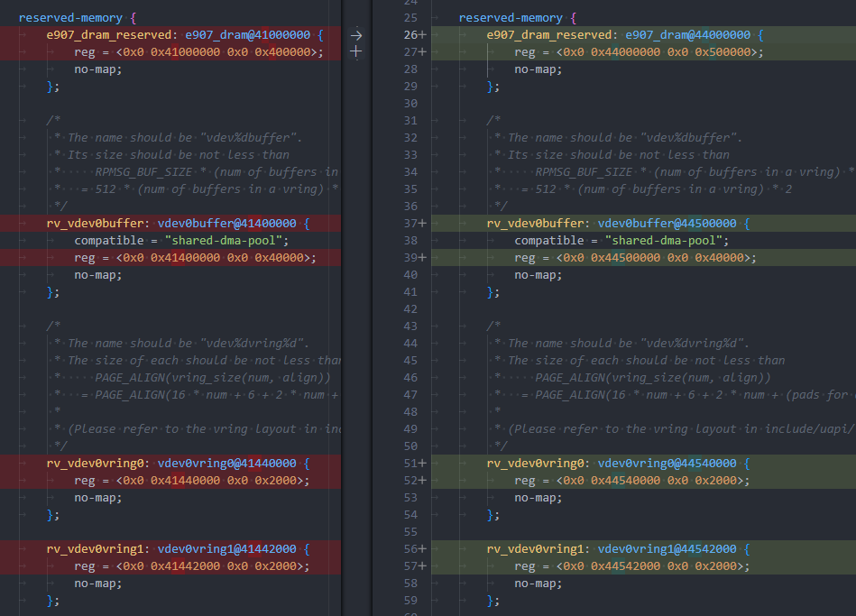Select line number 51 in the gutter
Image resolution: width=856 pixels, height=616 pixels.
tap(411, 464)
